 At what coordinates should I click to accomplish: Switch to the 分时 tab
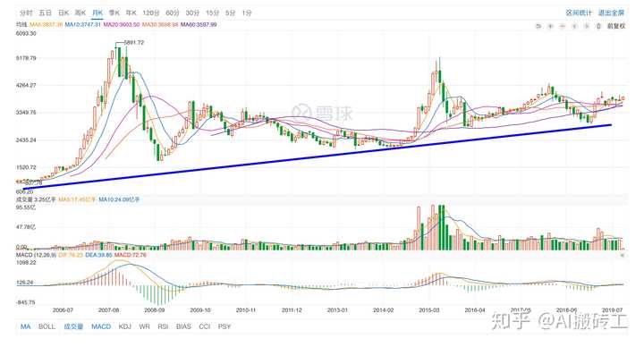point(27,13)
